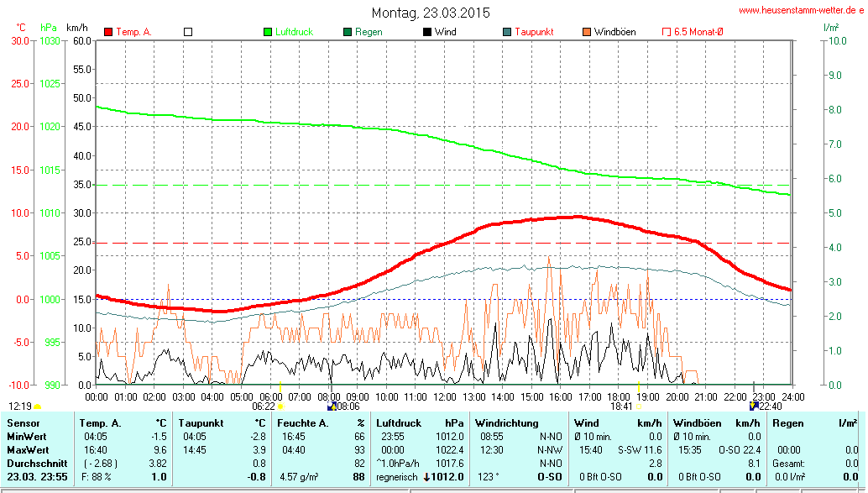This screenshot has height=493, width=868.
Task: Select the Windrichtung column header
Action: point(506,423)
